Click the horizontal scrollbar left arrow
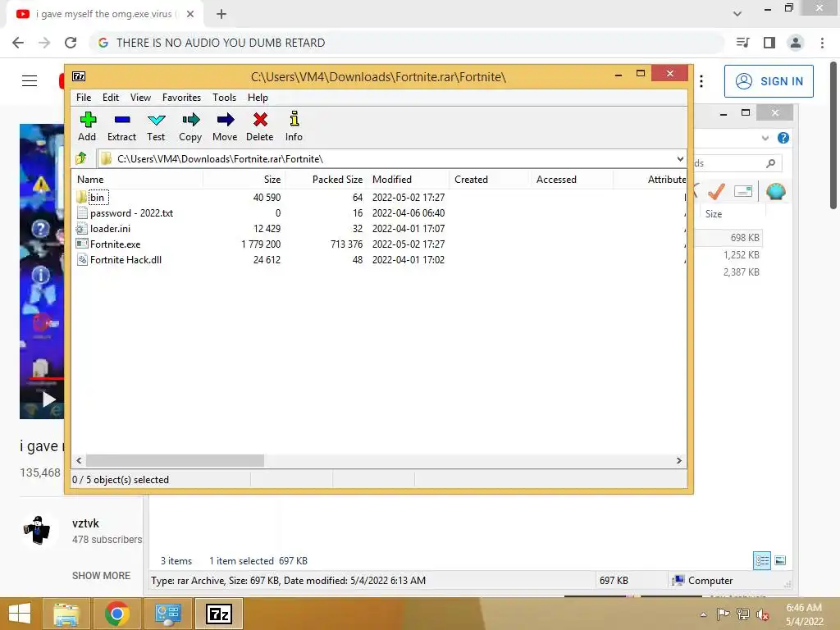The image size is (840, 630). pyautogui.click(x=80, y=461)
